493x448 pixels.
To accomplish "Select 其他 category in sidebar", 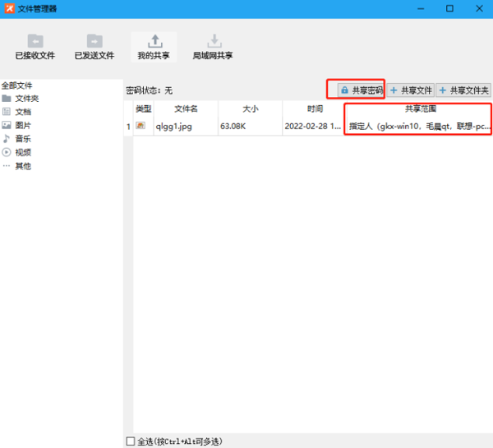I will (23, 166).
